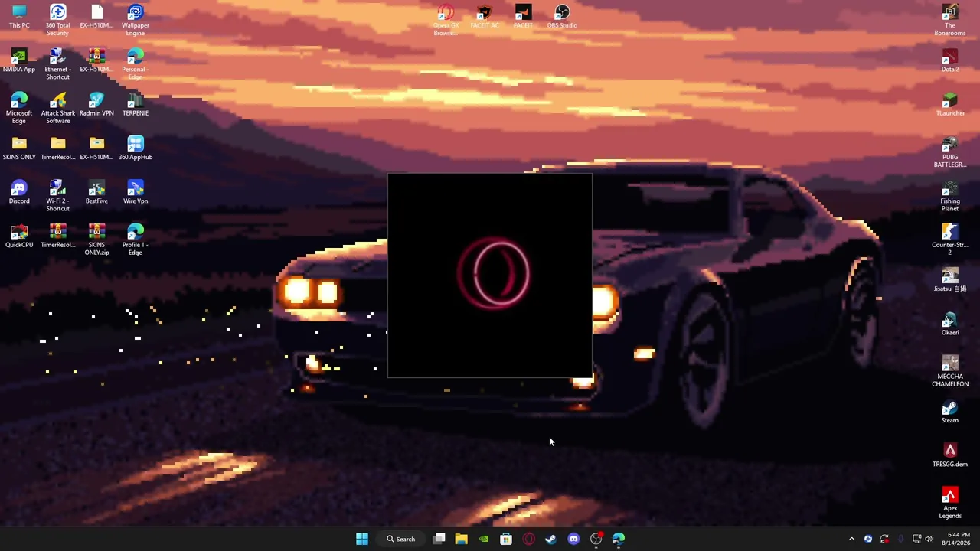Open the Windows Start menu
This screenshot has width=980, height=551.
point(362,539)
